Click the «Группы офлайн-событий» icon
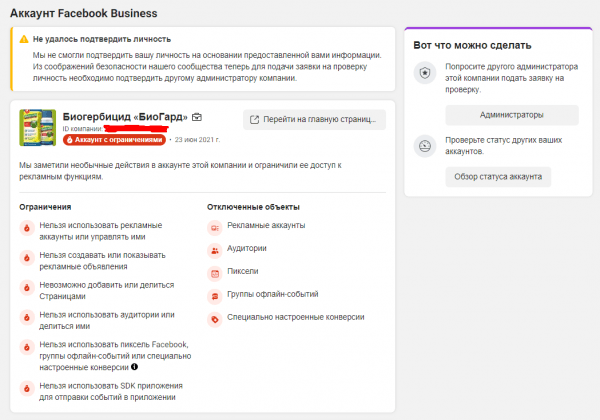The height and width of the screenshot is (420, 600). coord(215,296)
